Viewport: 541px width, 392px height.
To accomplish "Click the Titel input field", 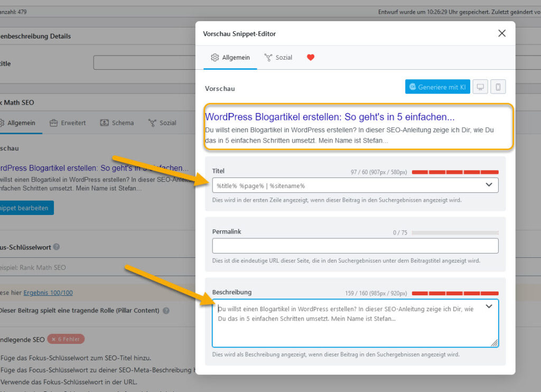I will tap(355, 185).
